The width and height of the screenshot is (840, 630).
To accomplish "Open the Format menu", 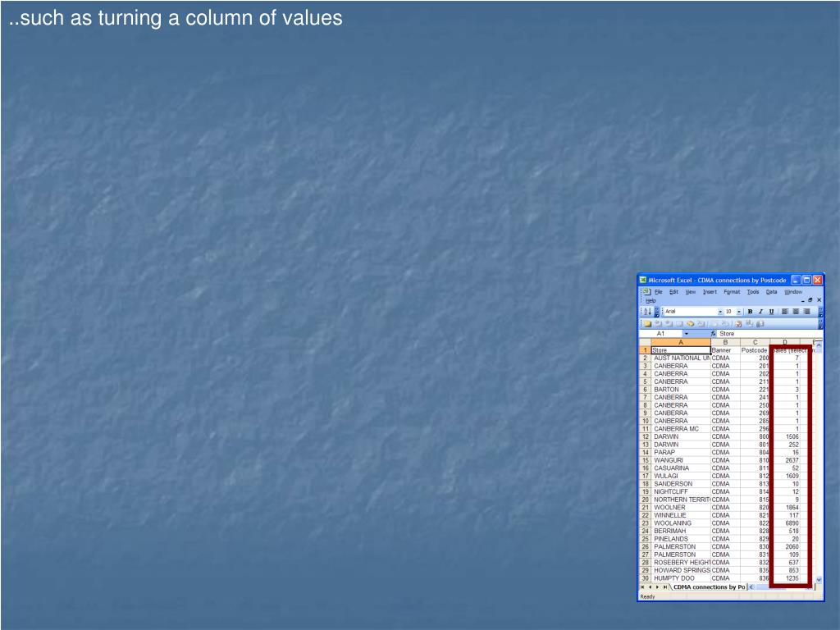I will (732, 292).
